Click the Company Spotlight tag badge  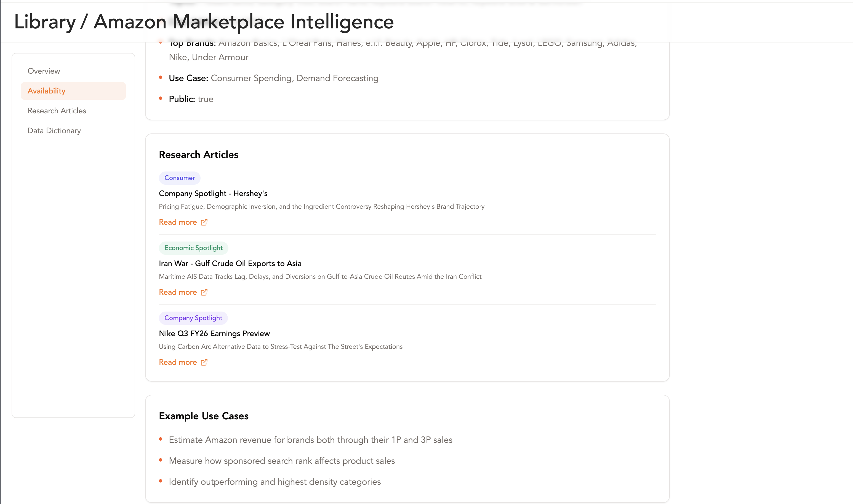[193, 318]
